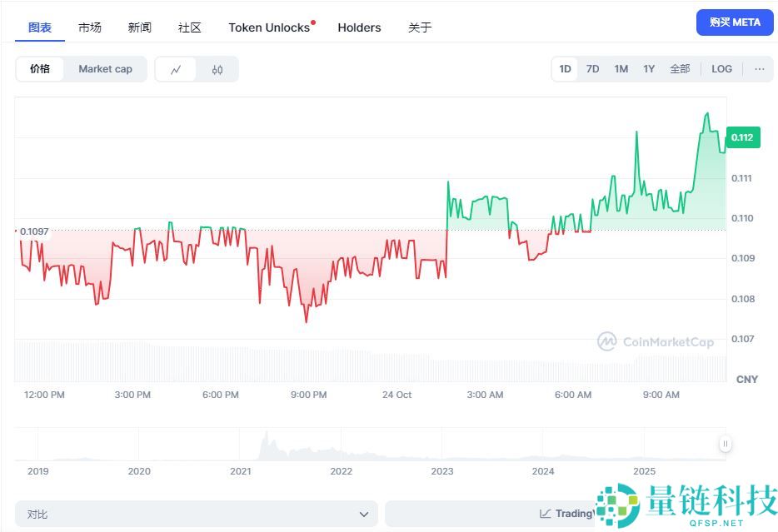Click the 购买 META button
This screenshot has width=778, height=532.
[x=735, y=22]
